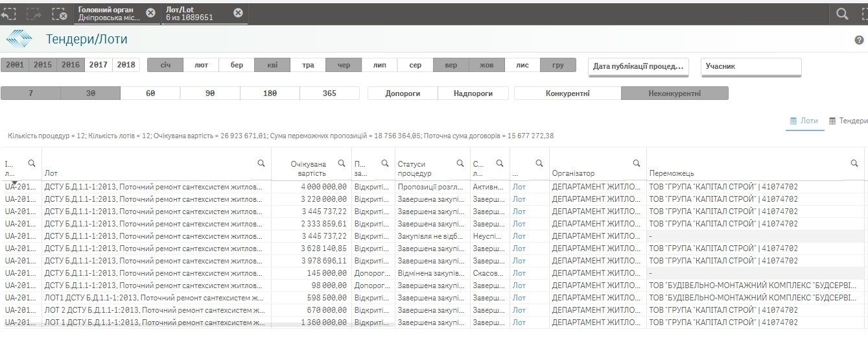This screenshot has height=340, width=868.
Task: Open the Лот link in the first row
Action: pos(519,187)
